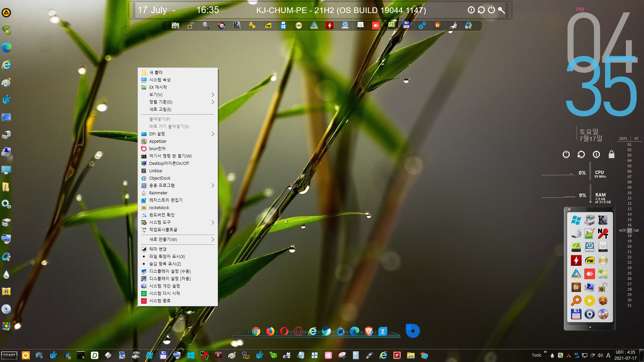The height and width of the screenshot is (362, 644).
Task: Expand the 시스템 도구 submenu
Action: 178,222
